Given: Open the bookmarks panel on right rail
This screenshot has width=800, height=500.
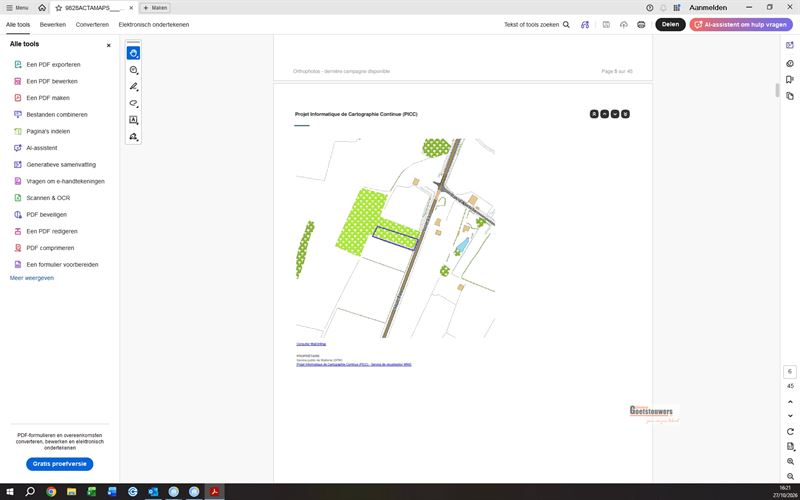Looking at the screenshot, I should pos(790,80).
